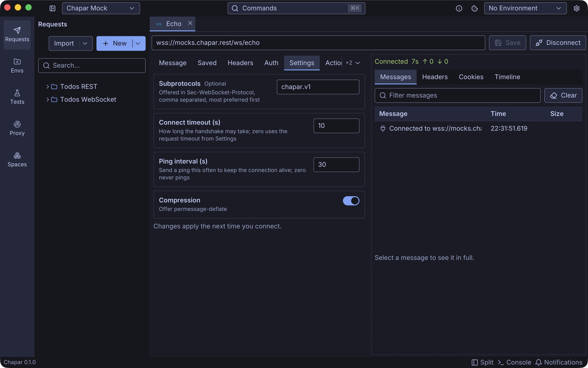Click the Save button
588x368 pixels.
tap(508, 43)
